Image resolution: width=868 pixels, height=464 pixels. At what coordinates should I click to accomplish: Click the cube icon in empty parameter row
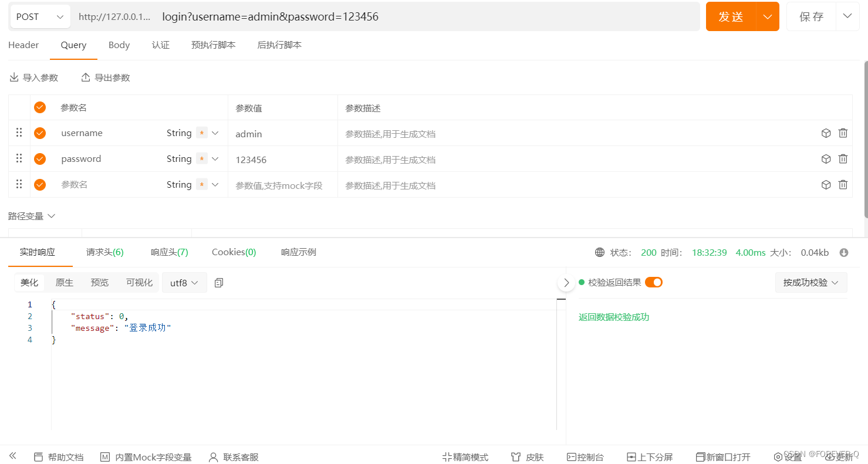tap(826, 185)
